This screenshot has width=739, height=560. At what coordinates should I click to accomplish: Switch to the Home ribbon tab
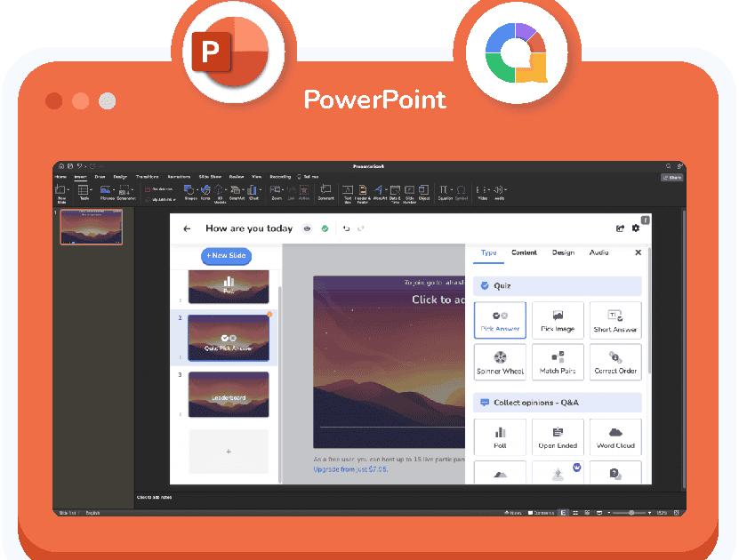(x=60, y=177)
